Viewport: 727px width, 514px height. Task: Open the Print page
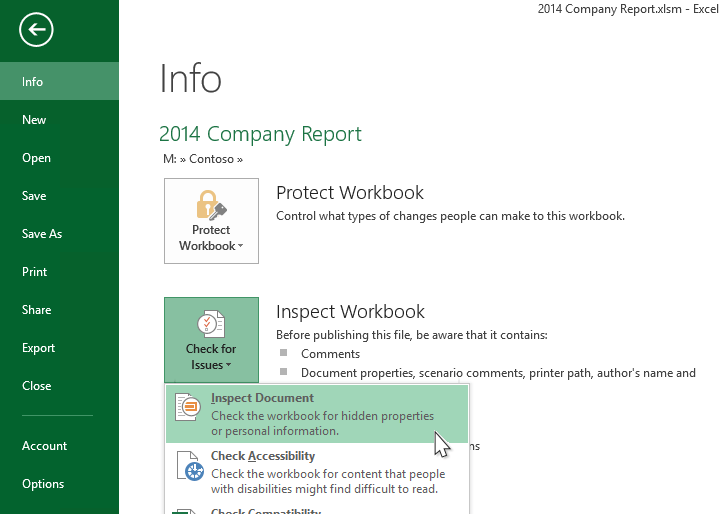click(x=59, y=272)
